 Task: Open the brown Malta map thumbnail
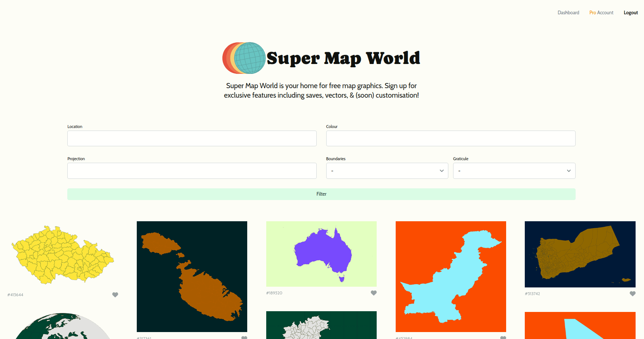[x=192, y=276]
